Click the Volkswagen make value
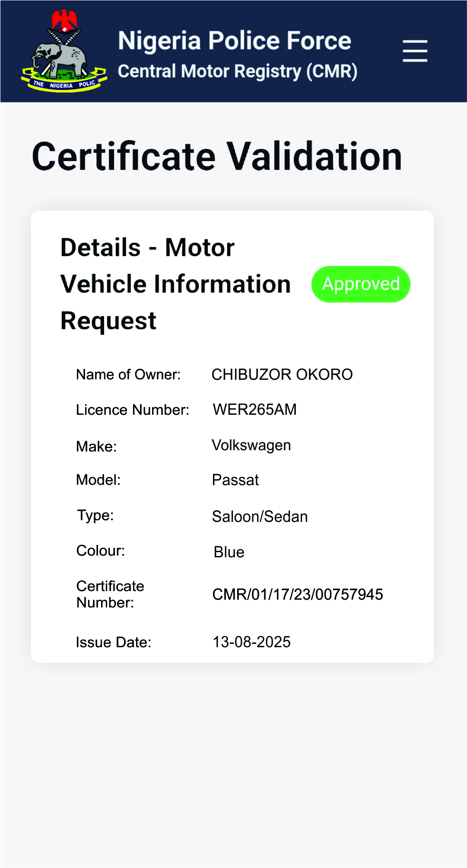467x868 pixels. tap(251, 445)
